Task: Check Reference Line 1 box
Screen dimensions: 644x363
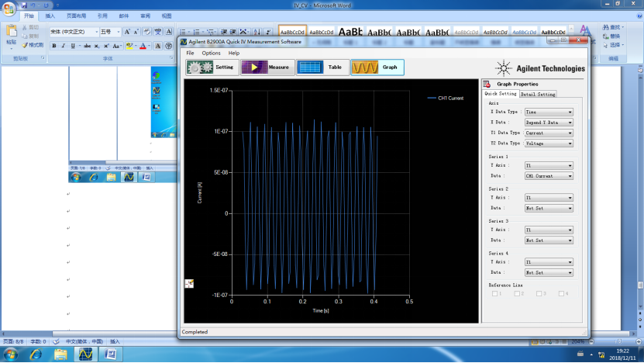Action: [x=494, y=293]
